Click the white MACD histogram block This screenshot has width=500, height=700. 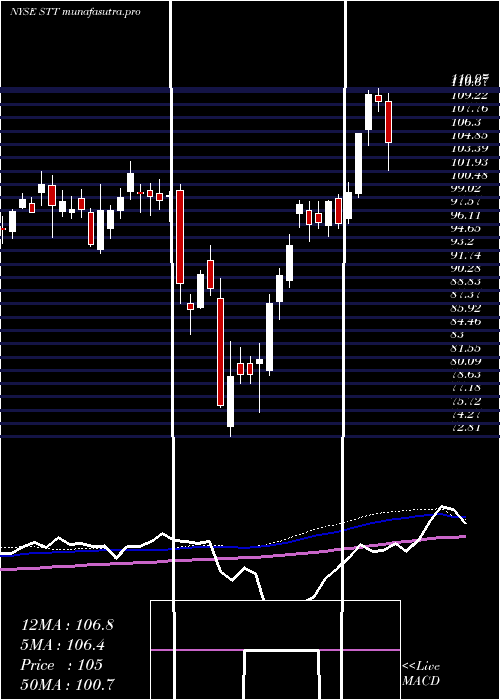point(282,675)
